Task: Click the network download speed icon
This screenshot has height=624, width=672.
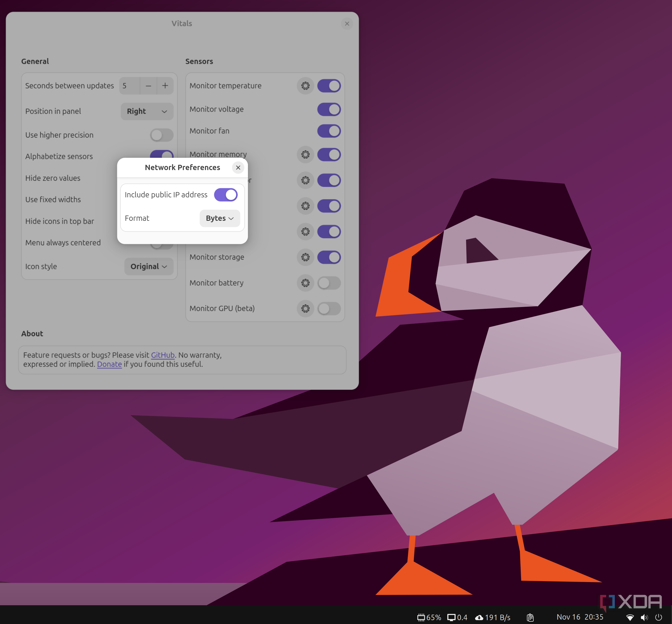Action: tap(479, 618)
